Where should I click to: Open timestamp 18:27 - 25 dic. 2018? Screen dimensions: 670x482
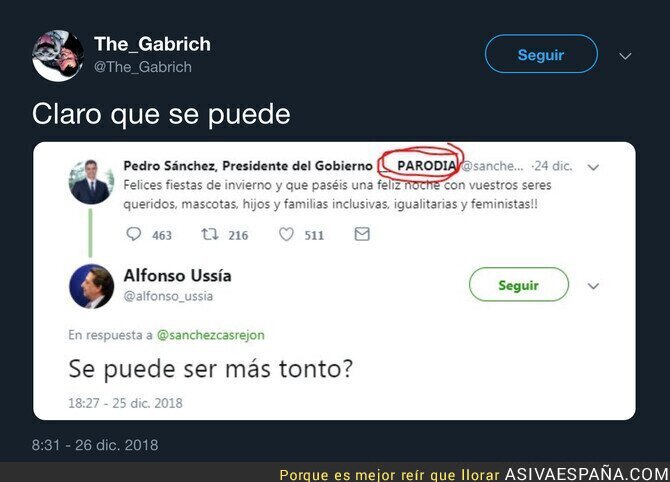coord(125,403)
